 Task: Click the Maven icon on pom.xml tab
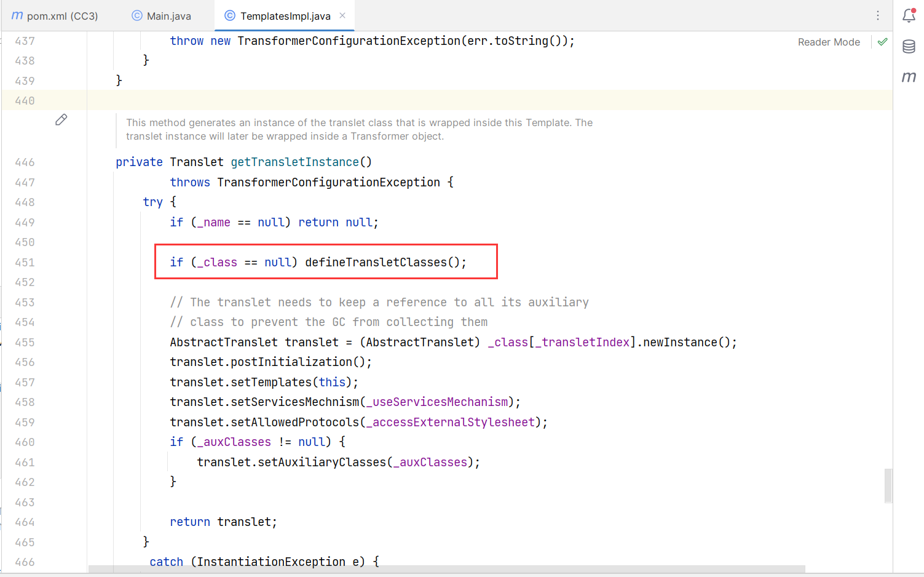pyautogui.click(x=17, y=16)
